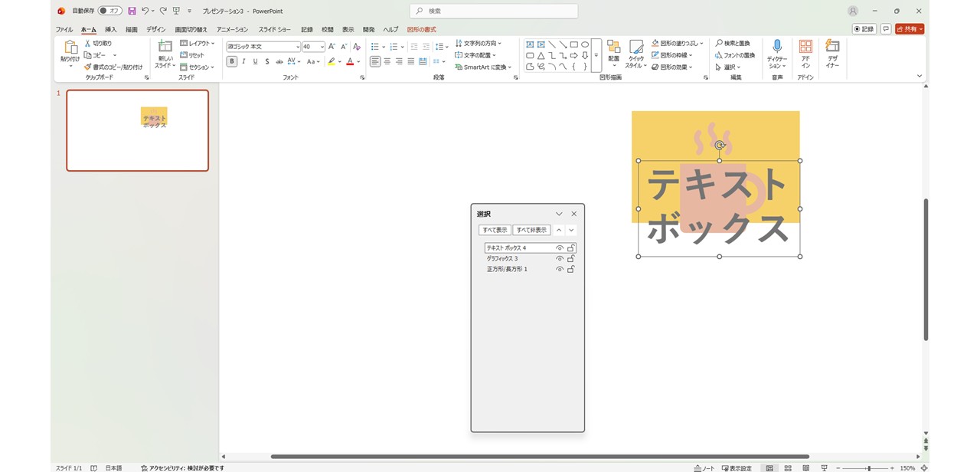
Task: Click the clear all formatting icon
Action: point(357,47)
